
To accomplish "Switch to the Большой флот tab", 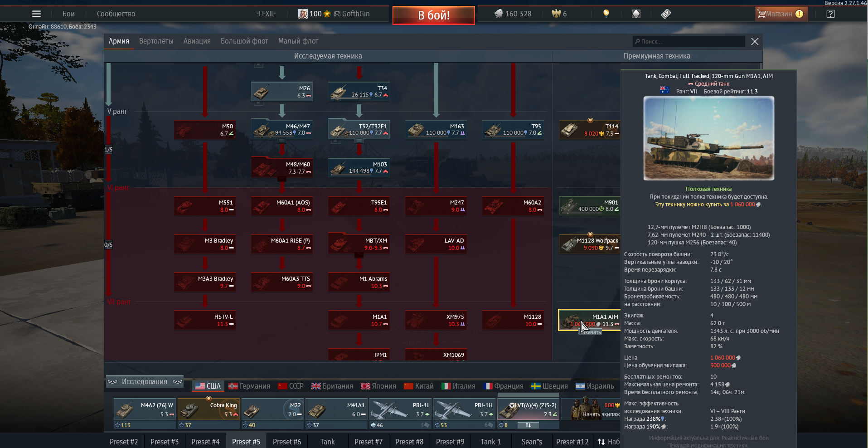I will point(244,41).
